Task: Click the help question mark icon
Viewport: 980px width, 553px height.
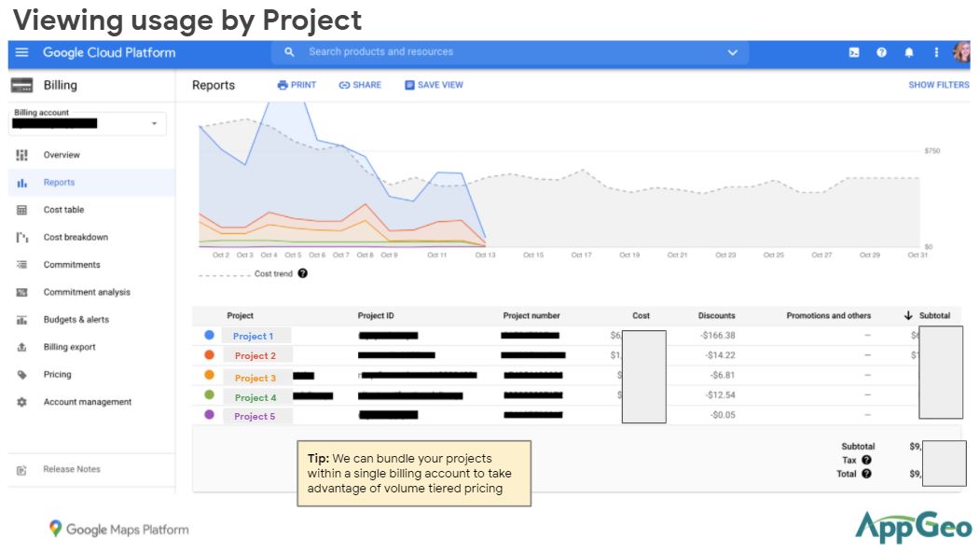Action: point(881,52)
